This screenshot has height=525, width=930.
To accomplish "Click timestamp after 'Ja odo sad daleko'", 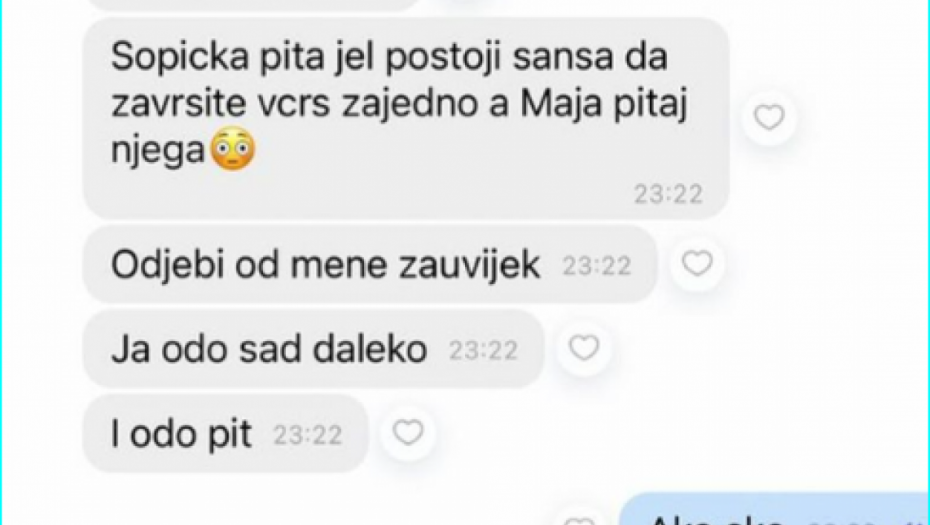I will click(x=483, y=351).
